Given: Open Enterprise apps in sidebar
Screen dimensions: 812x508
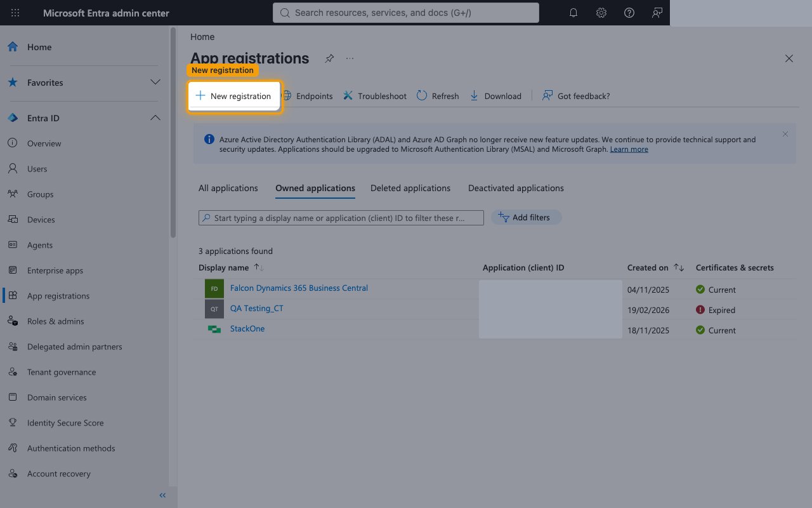Looking at the screenshot, I should [x=55, y=271].
